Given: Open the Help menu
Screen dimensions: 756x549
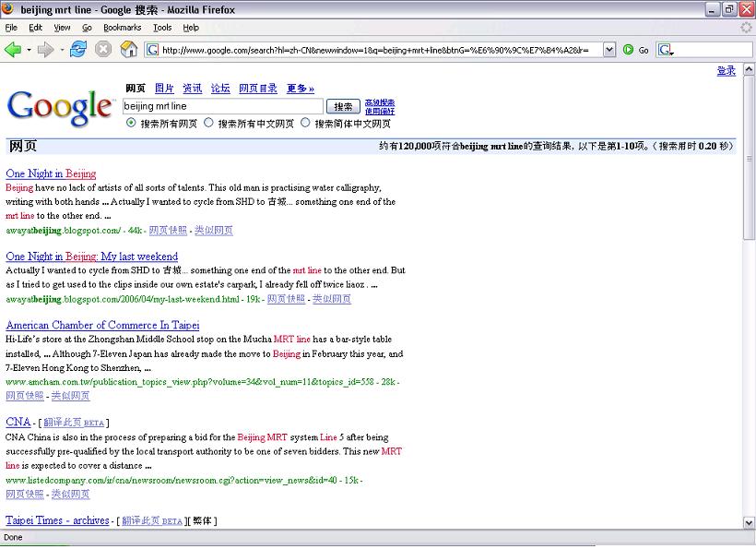Looking at the screenshot, I should pos(191,28).
